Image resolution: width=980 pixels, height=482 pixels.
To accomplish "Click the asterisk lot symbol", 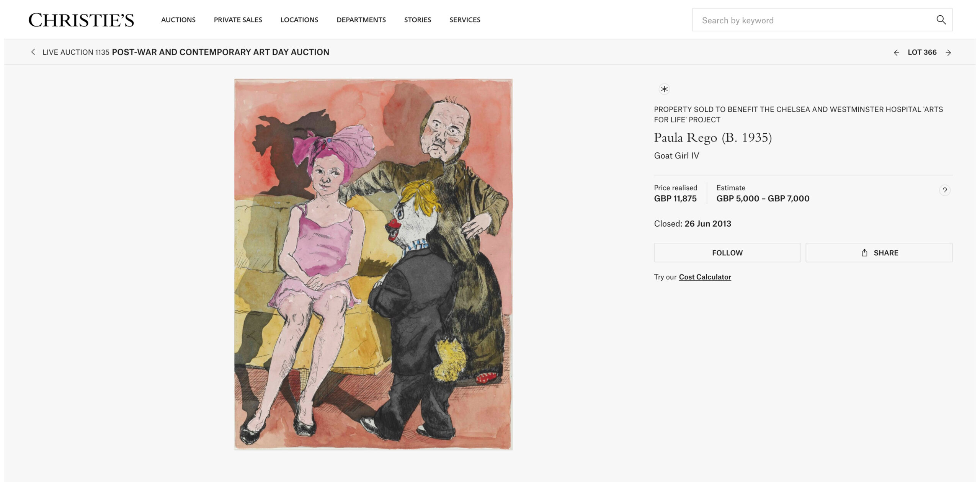I will click(x=664, y=89).
